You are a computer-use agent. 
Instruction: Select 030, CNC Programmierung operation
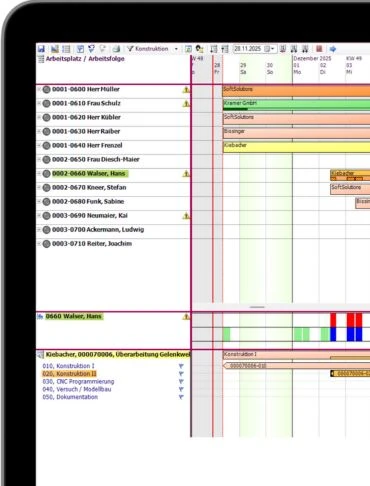click(78, 382)
